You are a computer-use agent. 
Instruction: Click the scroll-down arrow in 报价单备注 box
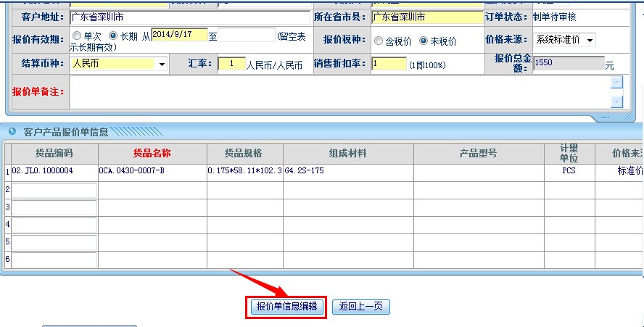(616, 102)
